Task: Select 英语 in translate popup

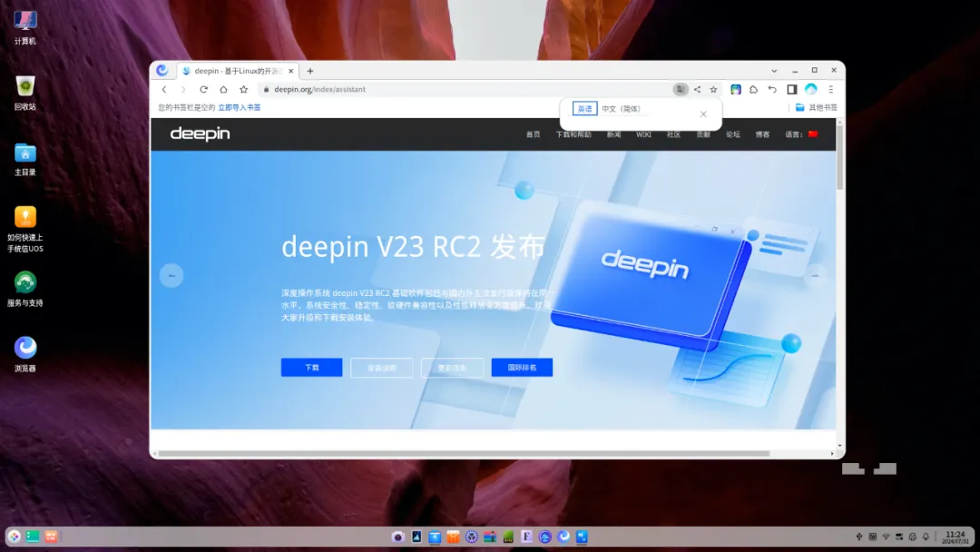Action: coord(584,109)
